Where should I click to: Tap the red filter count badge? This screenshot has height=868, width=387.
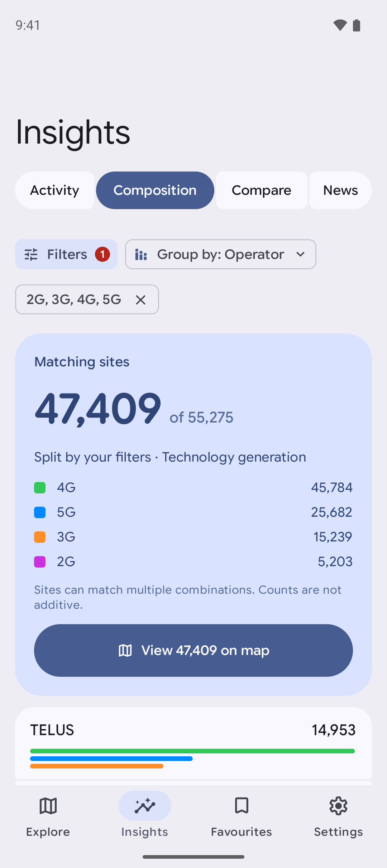(102, 254)
